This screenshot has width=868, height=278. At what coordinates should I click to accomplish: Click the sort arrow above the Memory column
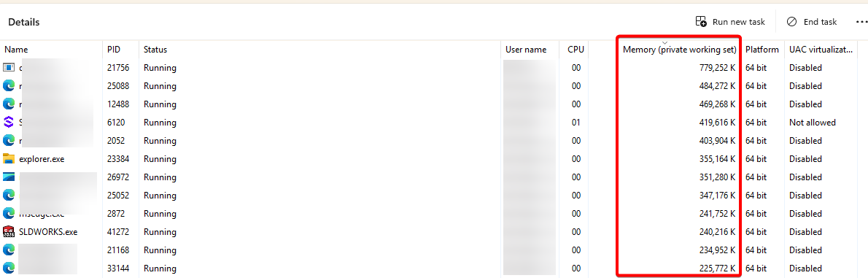(664, 42)
